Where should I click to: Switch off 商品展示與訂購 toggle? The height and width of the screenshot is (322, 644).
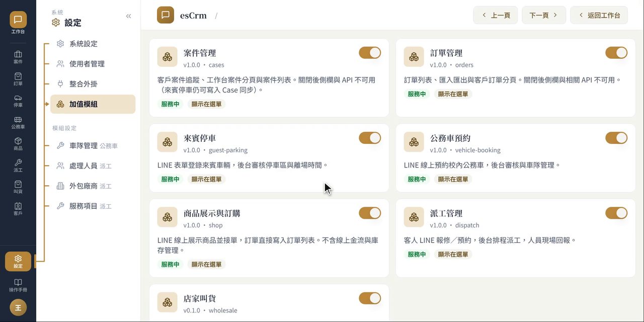(370, 213)
